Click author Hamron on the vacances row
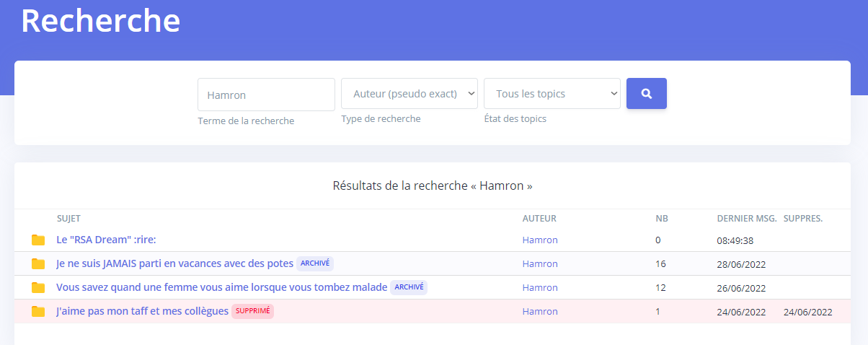 click(540, 264)
